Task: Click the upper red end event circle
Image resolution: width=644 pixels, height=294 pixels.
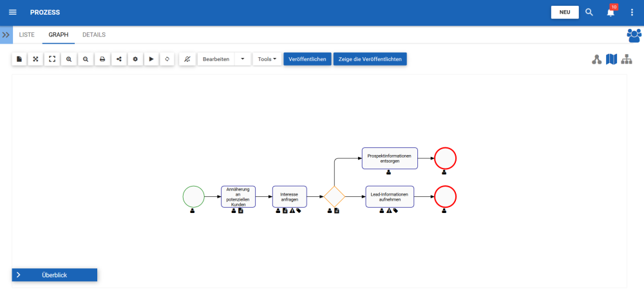Action: click(x=445, y=158)
